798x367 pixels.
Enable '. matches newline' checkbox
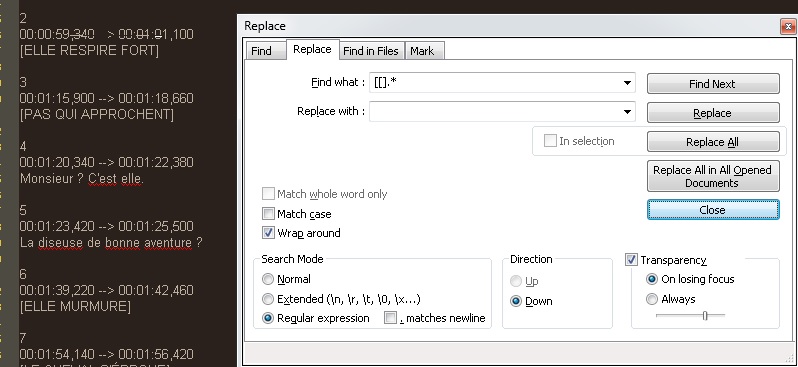390,318
